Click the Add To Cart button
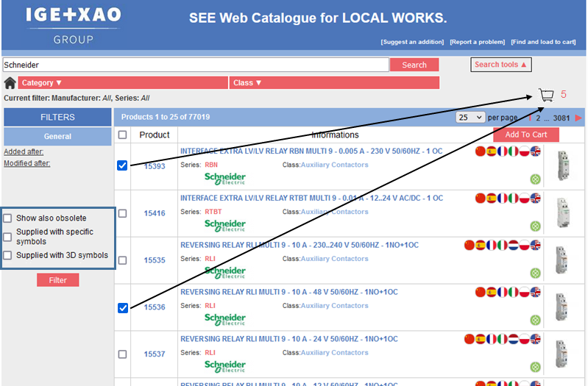 click(525, 135)
